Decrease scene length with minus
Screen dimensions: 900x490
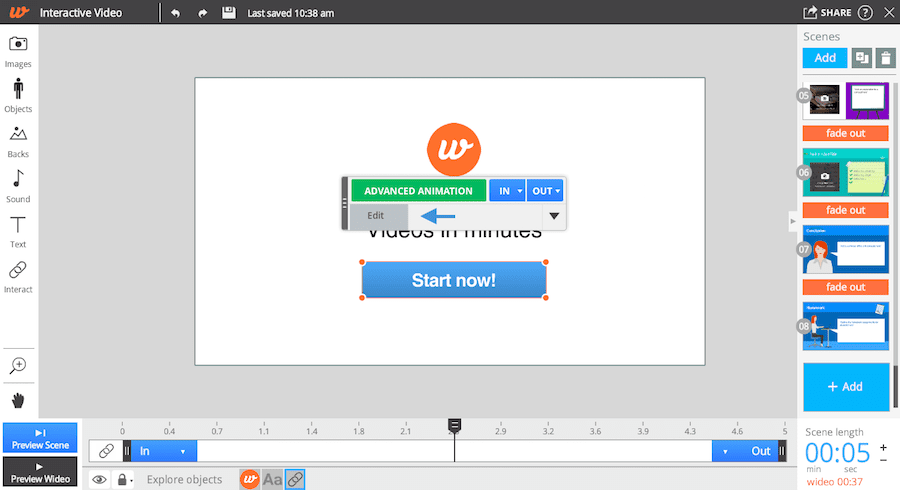click(883, 460)
